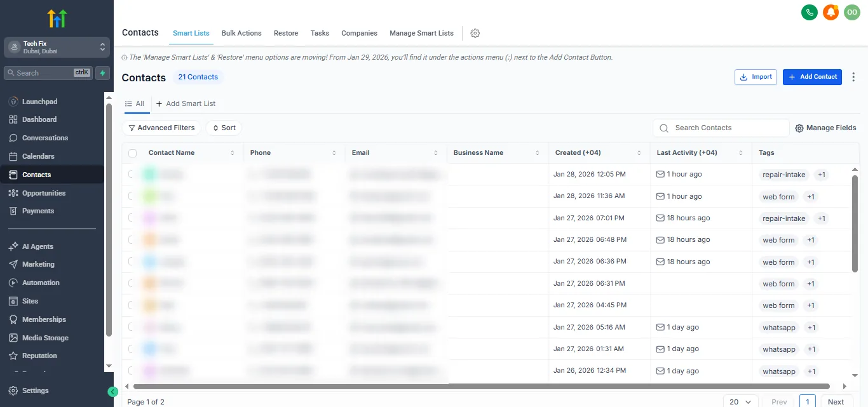
Task: Sort by Created (+04) column arrows
Action: coord(639,153)
